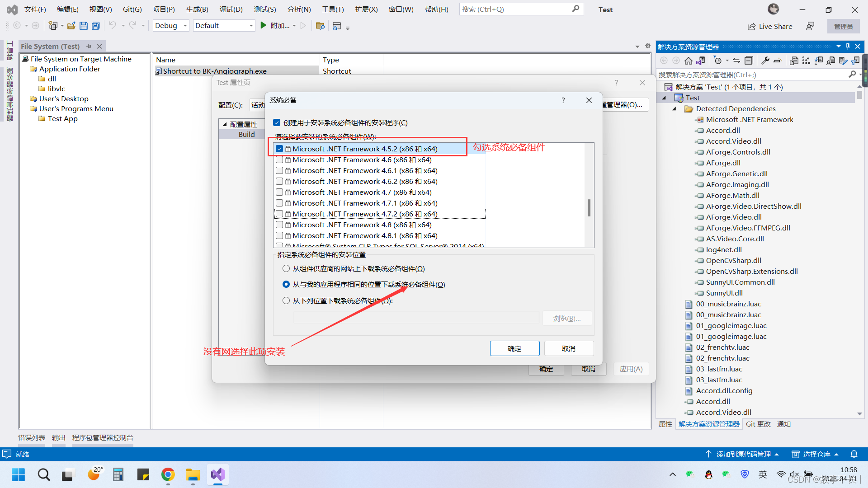Collapse 配置属性 tree node
The width and height of the screenshot is (868, 488).
click(225, 124)
